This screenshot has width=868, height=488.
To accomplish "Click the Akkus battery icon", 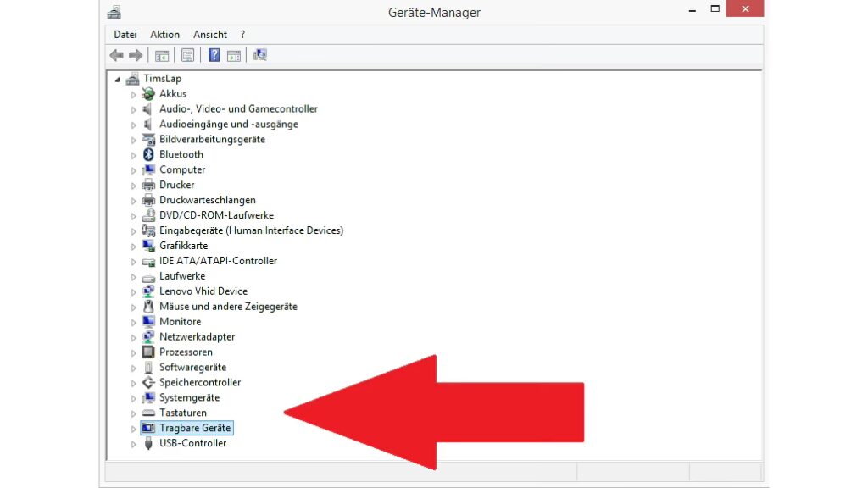I will pyautogui.click(x=148, y=94).
